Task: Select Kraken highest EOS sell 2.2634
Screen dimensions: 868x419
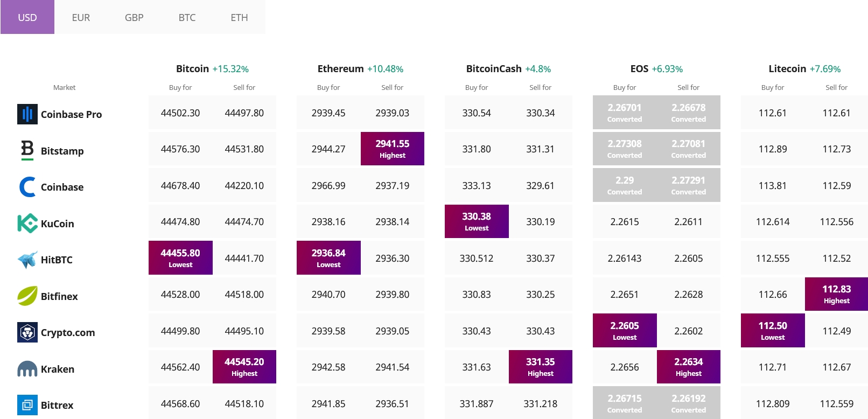Action: [x=689, y=367]
